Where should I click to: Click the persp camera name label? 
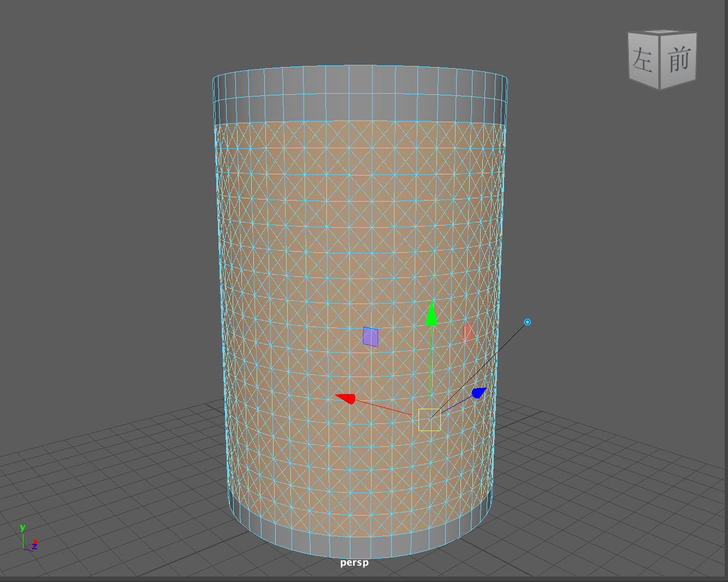[x=354, y=562]
